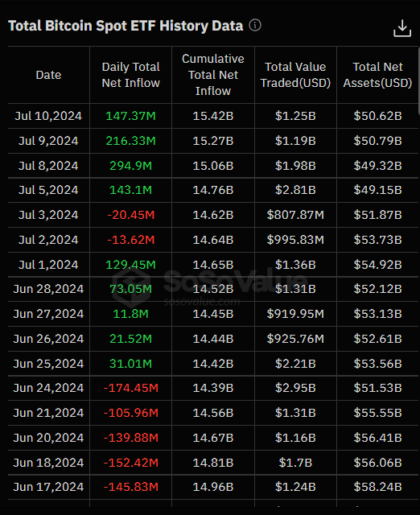Click the -174.45M net inflow cell
Screen dimensions: 420x515
[130, 388]
